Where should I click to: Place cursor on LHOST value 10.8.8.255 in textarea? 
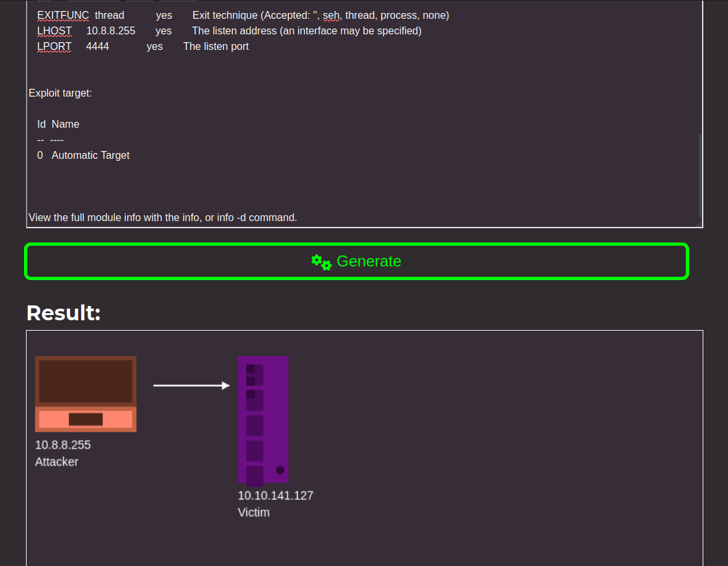(111, 30)
